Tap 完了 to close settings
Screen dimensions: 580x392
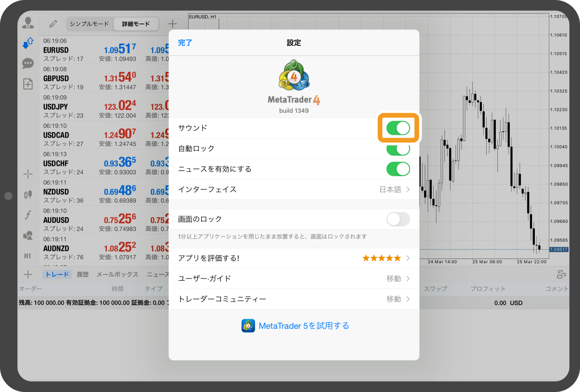(184, 43)
